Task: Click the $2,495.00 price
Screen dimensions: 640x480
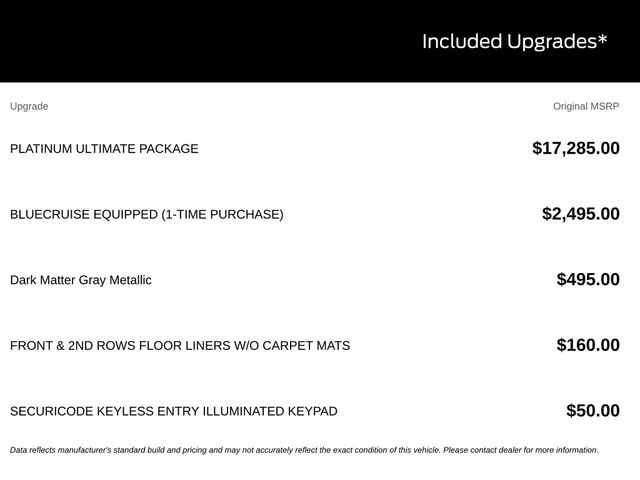Action: coord(580,214)
